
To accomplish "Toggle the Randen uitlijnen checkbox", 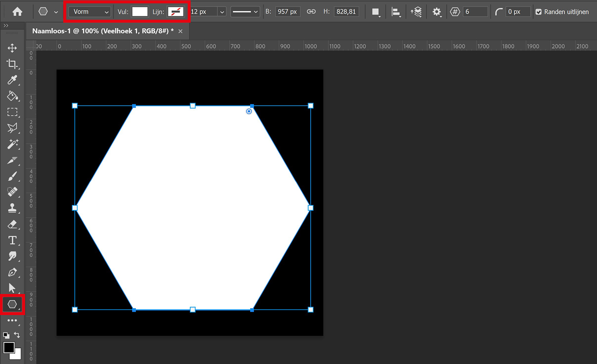I will [x=538, y=12].
